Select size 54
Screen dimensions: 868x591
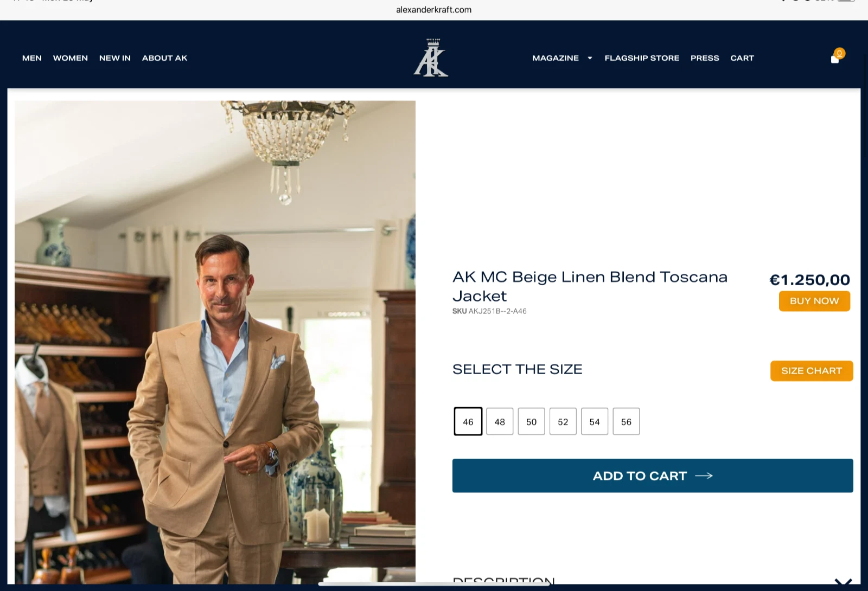595,421
